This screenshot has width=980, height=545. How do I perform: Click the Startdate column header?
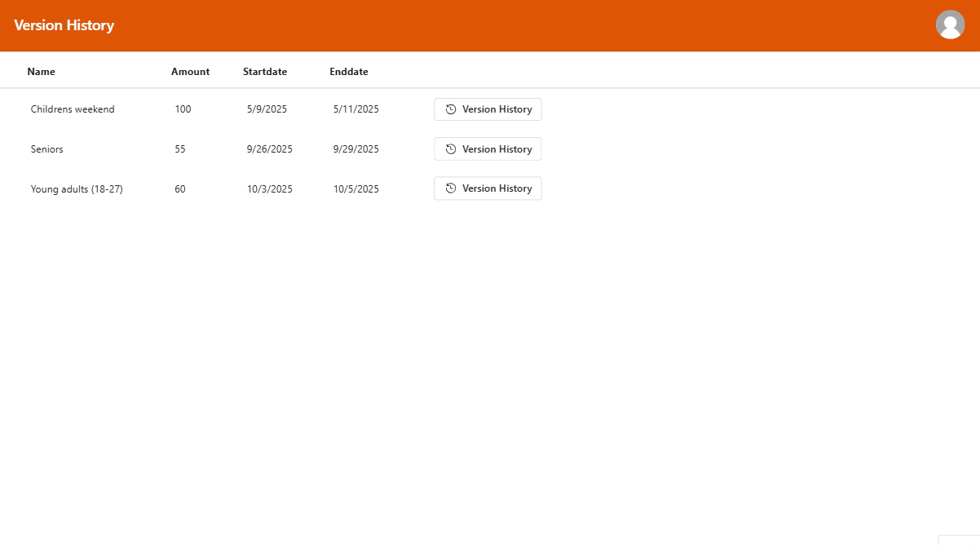coord(265,72)
